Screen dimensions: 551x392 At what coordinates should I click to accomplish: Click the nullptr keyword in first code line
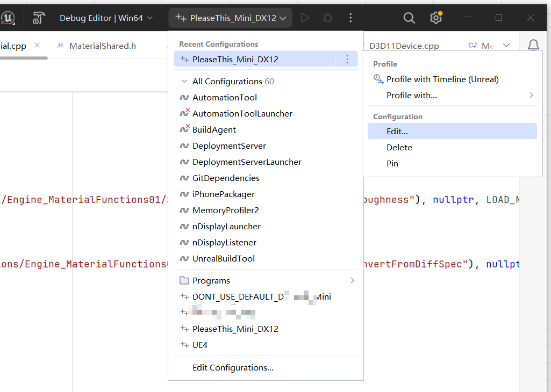click(x=453, y=200)
